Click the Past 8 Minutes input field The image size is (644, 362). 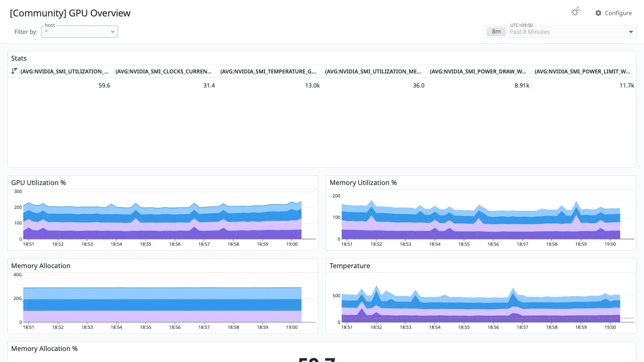(x=561, y=32)
